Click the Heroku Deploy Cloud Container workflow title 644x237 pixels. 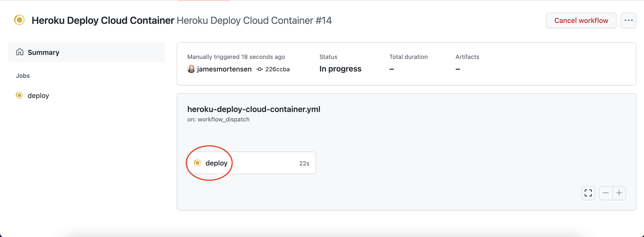pos(103,20)
